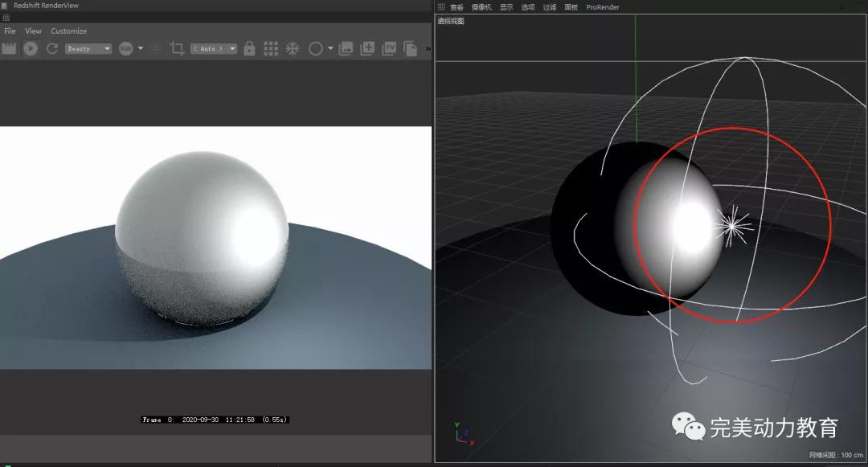Toggle the snowflake freeze icon
The width and height of the screenshot is (868, 467).
coord(293,48)
